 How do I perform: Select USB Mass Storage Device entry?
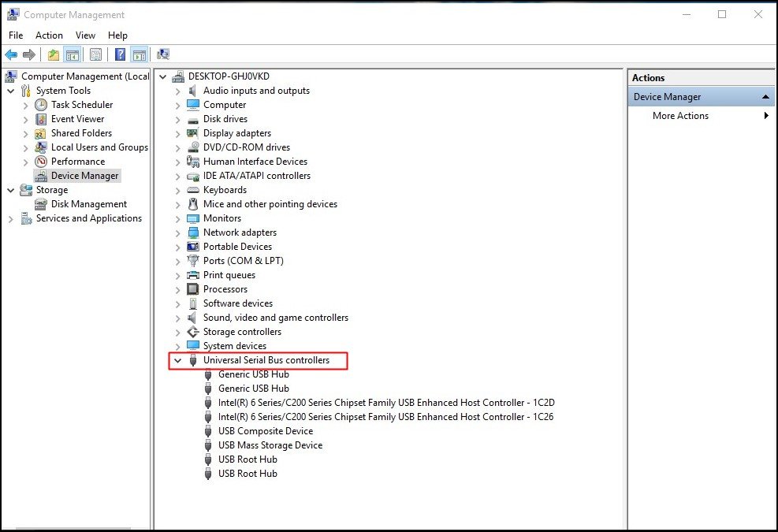click(270, 445)
